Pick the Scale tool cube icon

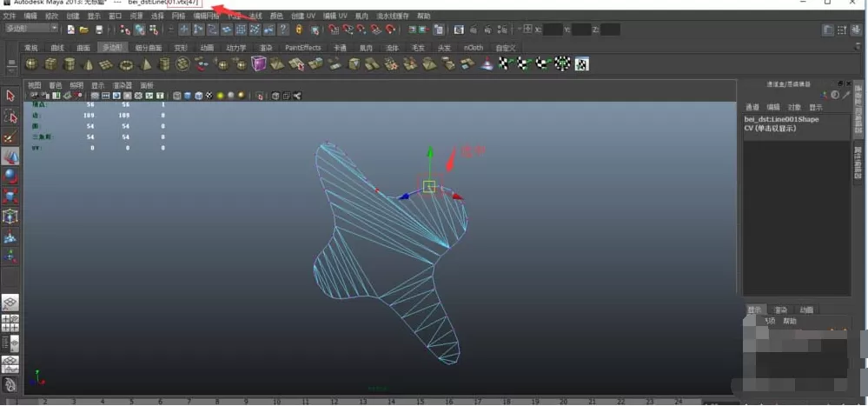pyautogui.click(x=10, y=196)
